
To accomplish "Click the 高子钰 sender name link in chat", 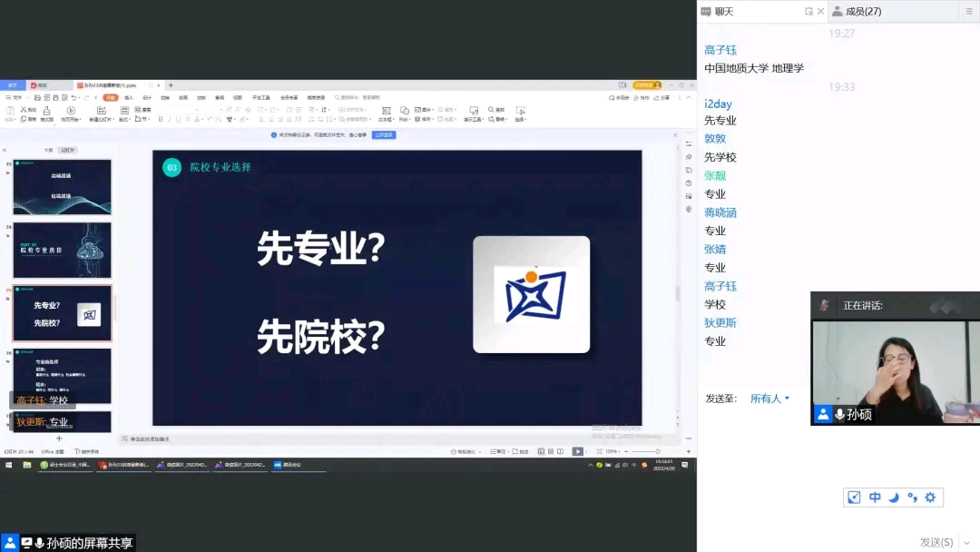I will tap(720, 51).
